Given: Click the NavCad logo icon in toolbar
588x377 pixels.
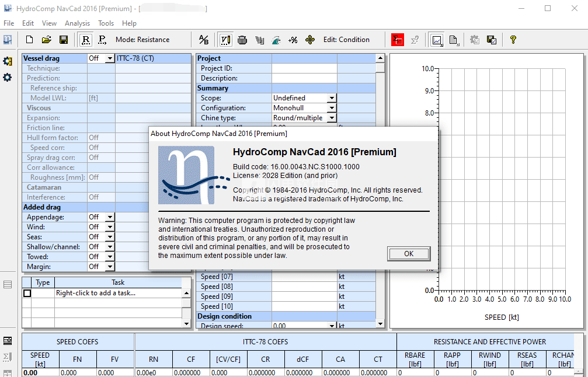Looking at the screenshot, I should [x=8, y=40].
